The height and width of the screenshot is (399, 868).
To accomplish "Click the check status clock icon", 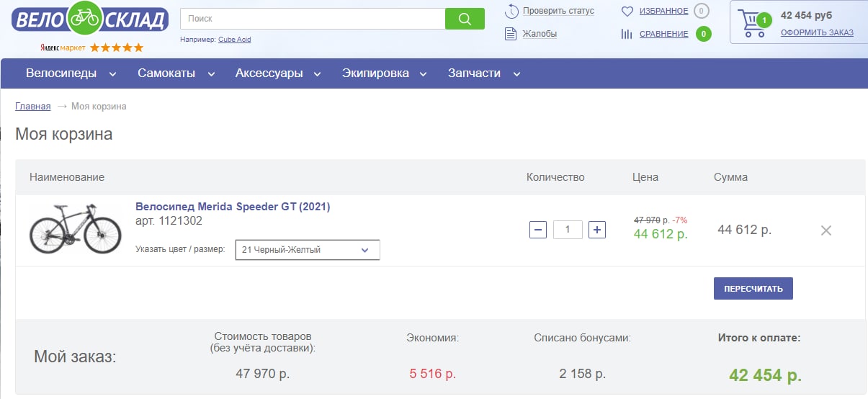I will tap(511, 11).
